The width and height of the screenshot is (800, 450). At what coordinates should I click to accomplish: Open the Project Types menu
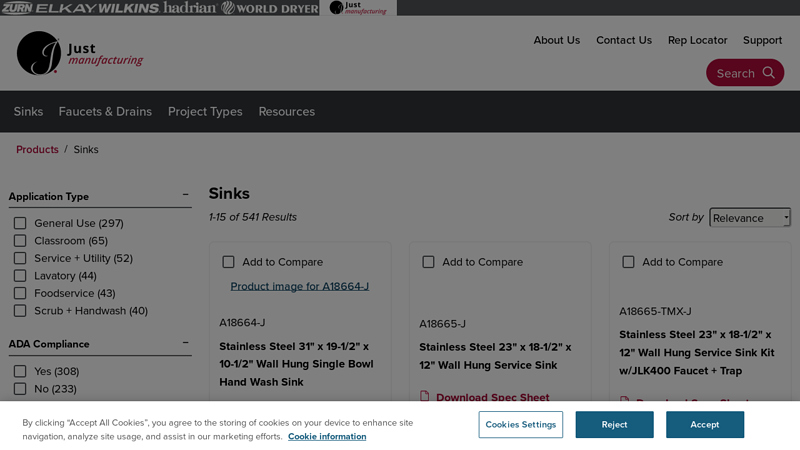[205, 111]
